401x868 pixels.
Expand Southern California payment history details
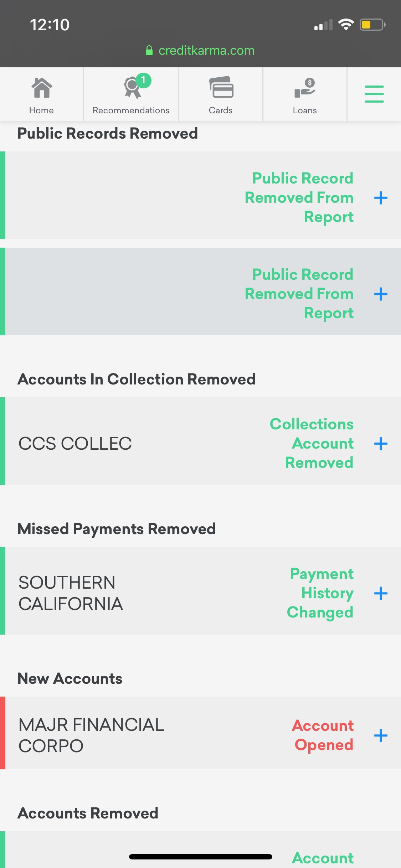pos(381,593)
